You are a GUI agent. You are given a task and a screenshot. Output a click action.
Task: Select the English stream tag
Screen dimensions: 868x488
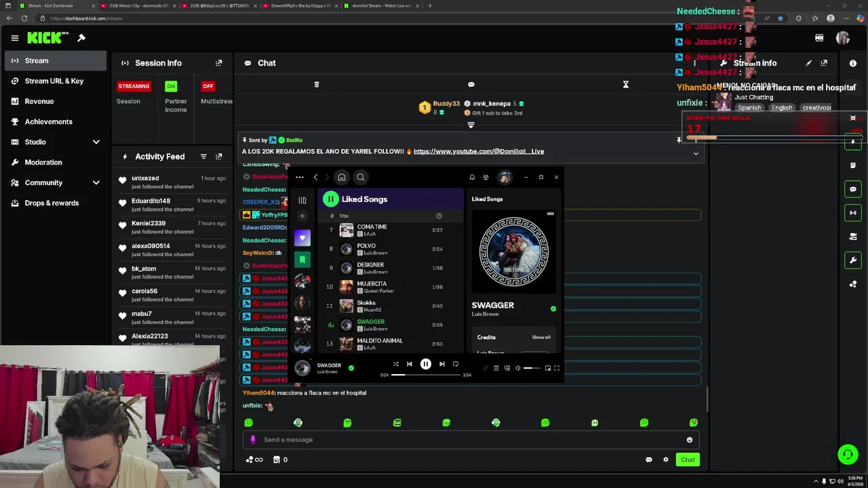[x=782, y=108]
